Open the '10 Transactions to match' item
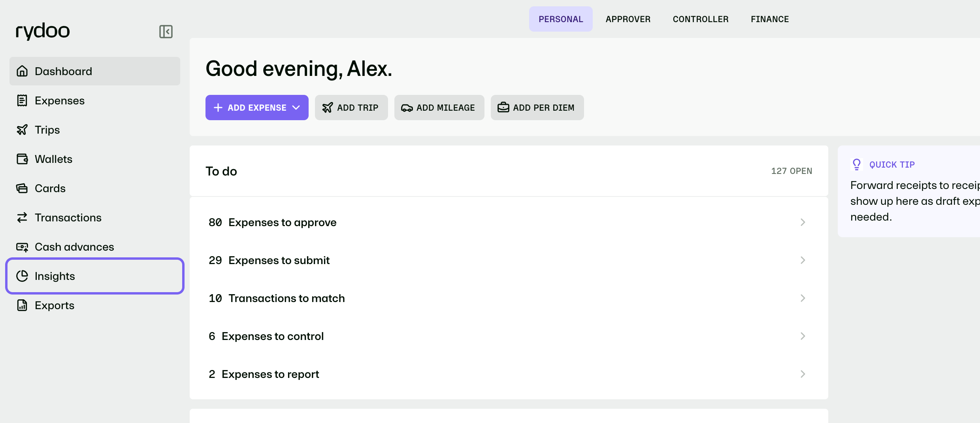Image resolution: width=980 pixels, height=423 pixels. point(509,298)
